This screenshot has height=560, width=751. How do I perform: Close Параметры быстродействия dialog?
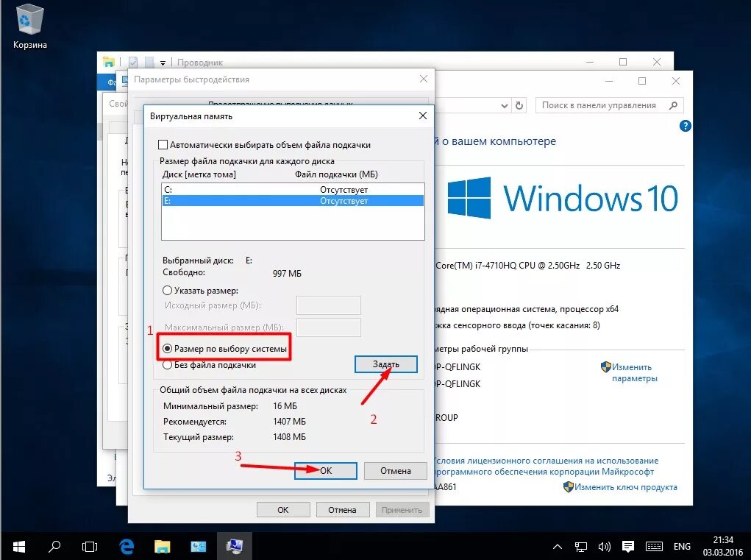424,79
